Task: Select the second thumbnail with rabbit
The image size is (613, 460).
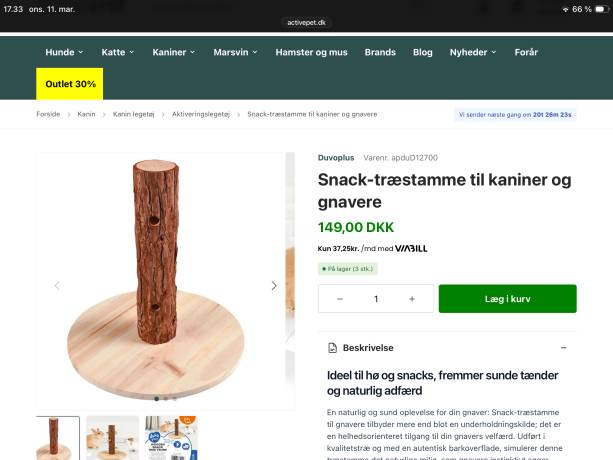Action: [112, 438]
